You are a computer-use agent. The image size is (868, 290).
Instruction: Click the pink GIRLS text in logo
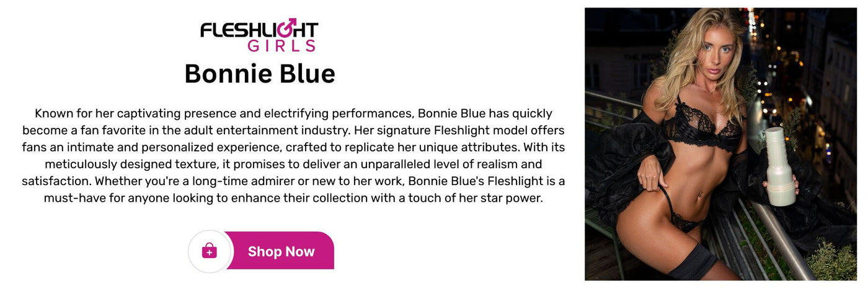click(x=281, y=45)
